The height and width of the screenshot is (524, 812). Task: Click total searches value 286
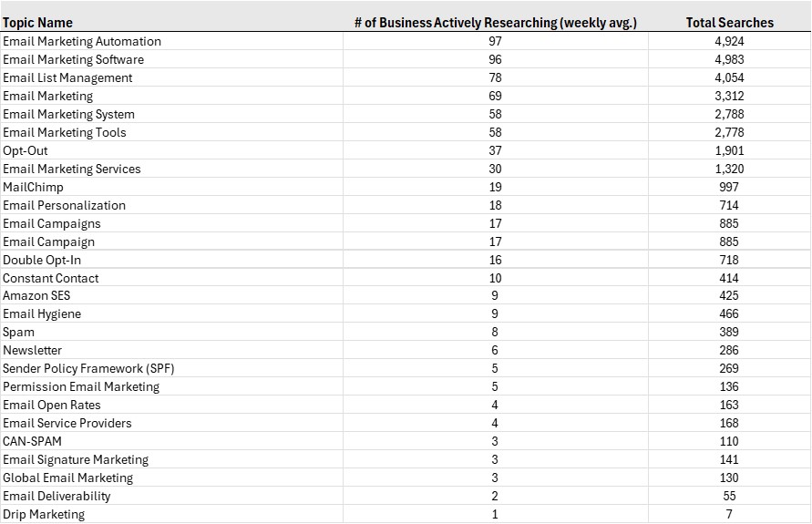[729, 351]
